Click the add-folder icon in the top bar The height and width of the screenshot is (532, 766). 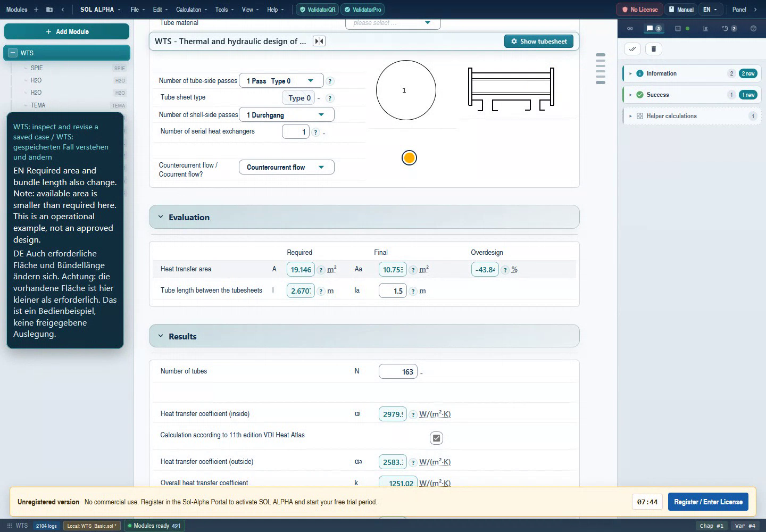(49, 10)
